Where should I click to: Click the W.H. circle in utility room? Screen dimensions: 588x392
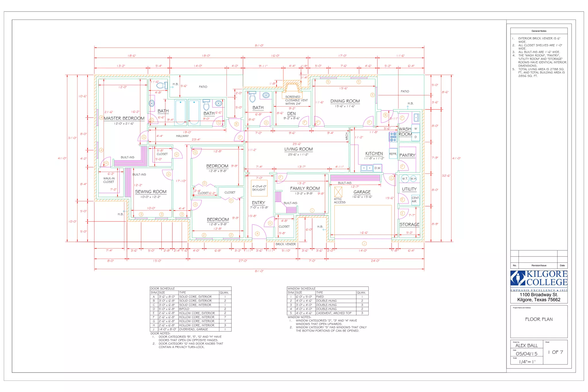coord(413,179)
